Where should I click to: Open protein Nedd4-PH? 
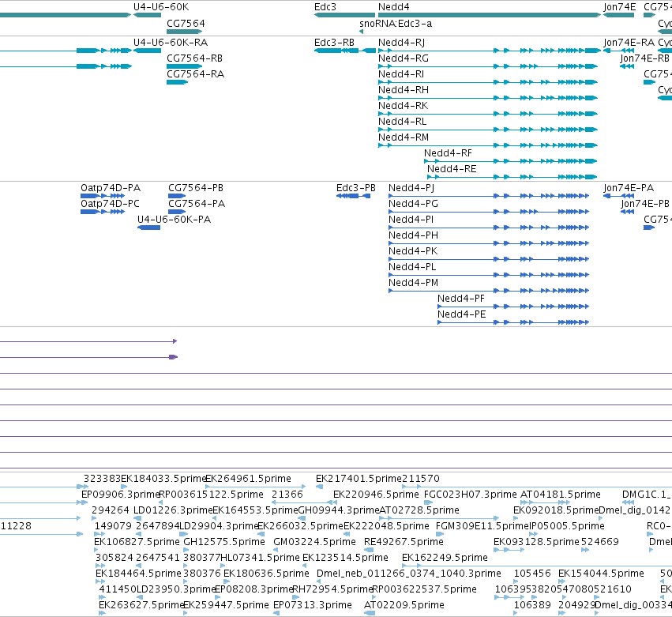point(489,243)
